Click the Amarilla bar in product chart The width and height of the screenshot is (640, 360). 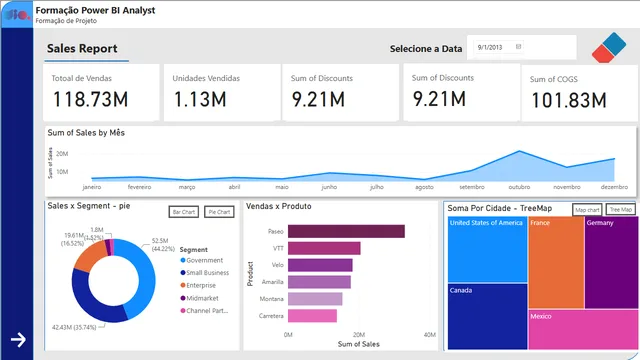point(319,282)
